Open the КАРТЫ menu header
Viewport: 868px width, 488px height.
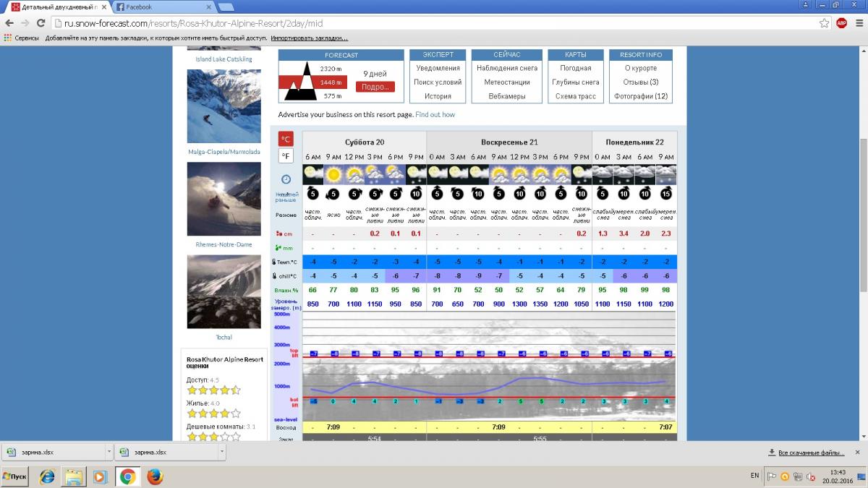(x=576, y=55)
